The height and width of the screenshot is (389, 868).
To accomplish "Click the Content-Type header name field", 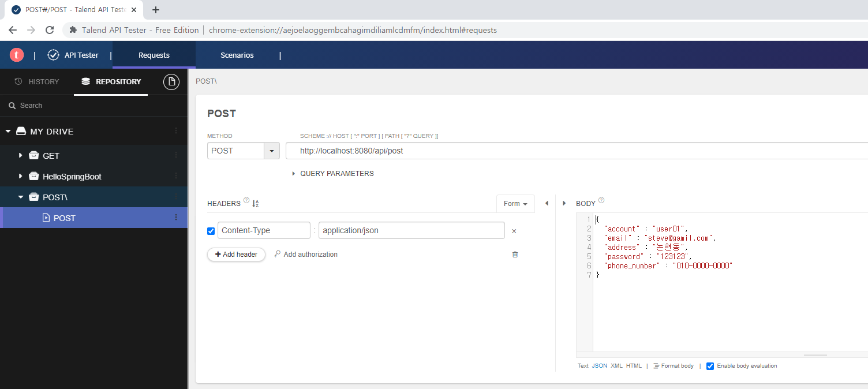I will 264,230.
